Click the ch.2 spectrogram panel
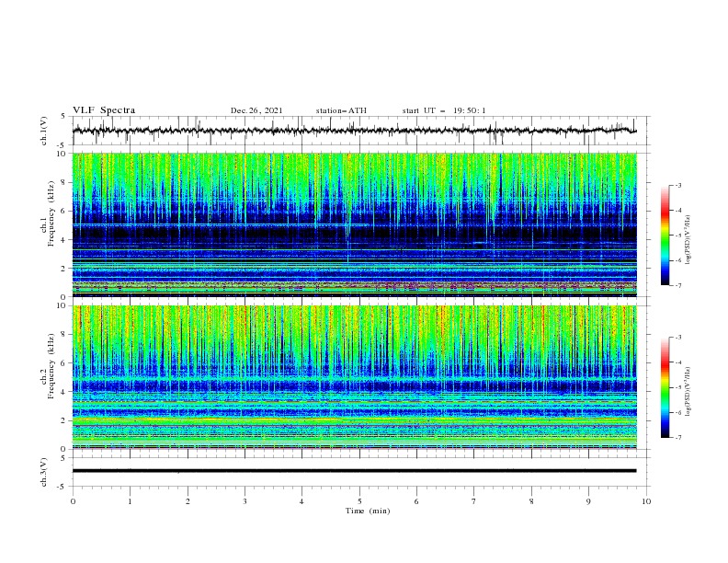This screenshot has height=563, width=728. pos(355,377)
